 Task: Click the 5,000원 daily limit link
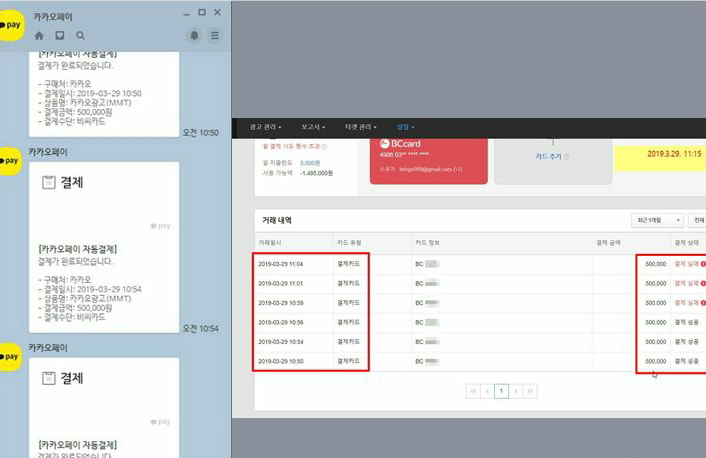310,163
